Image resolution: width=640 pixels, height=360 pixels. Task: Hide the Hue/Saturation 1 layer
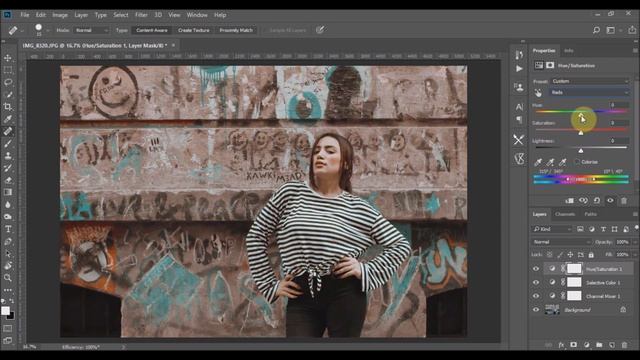coord(536,269)
